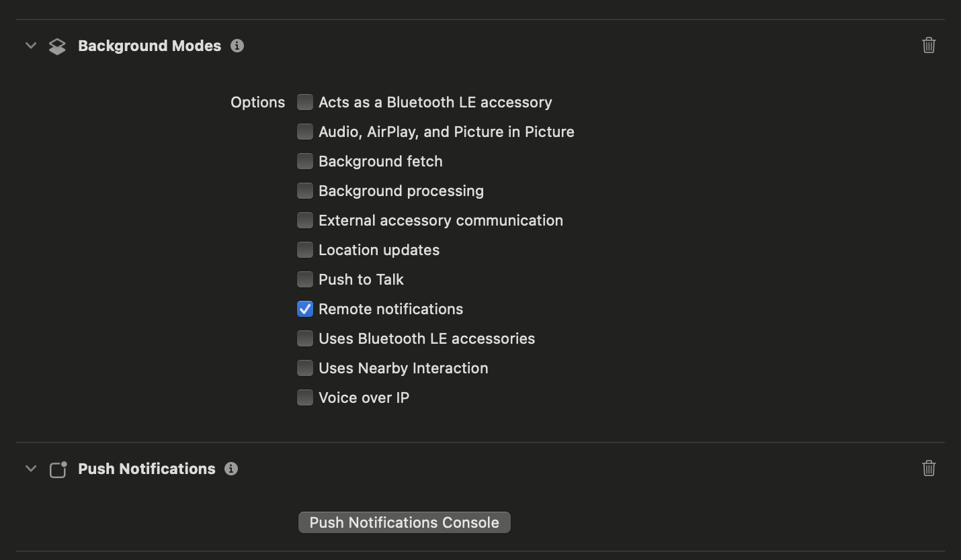Open the Push Notifications Console
The image size is (961, 560).
tap(404, 522)
